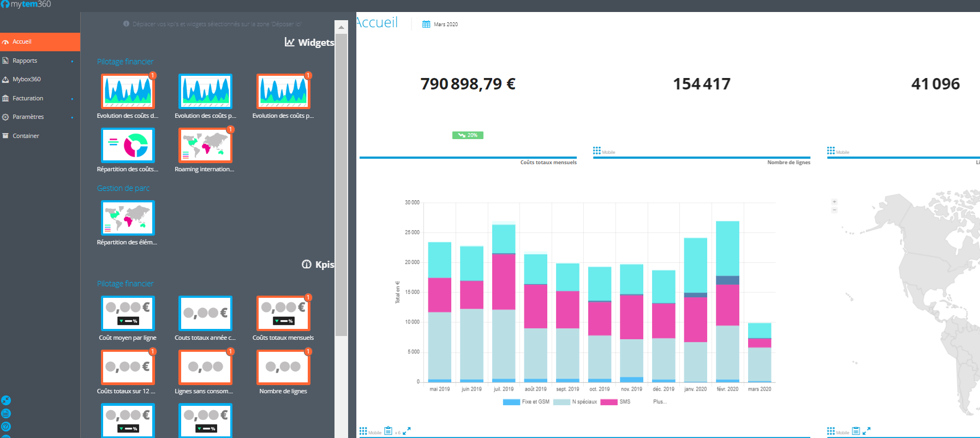Select the Lignes sans consommation KPI

click(205, 367)
